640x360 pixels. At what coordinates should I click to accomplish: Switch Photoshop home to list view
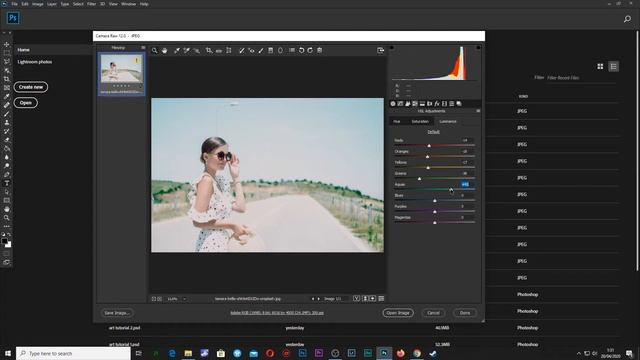pos(613,67)
